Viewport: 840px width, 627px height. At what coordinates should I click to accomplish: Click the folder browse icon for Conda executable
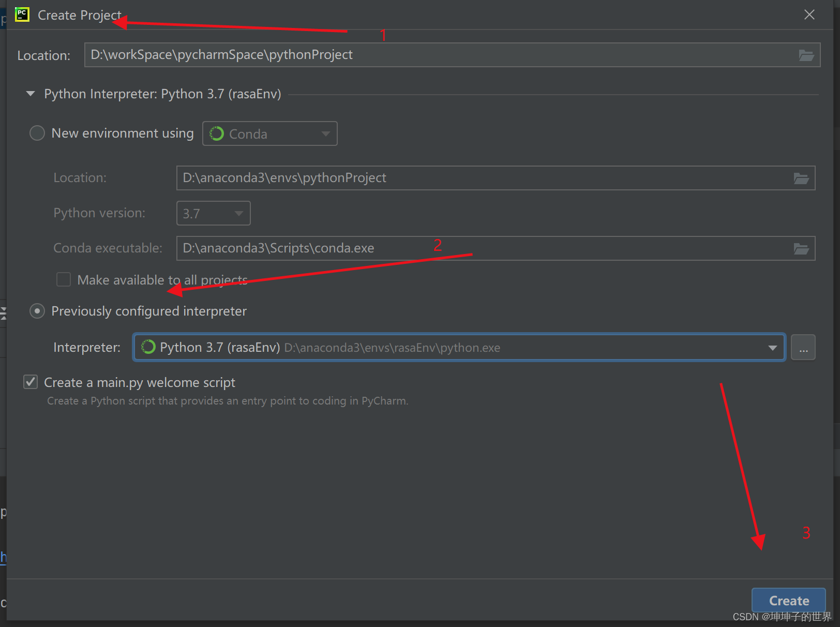[x=801, y=248]
